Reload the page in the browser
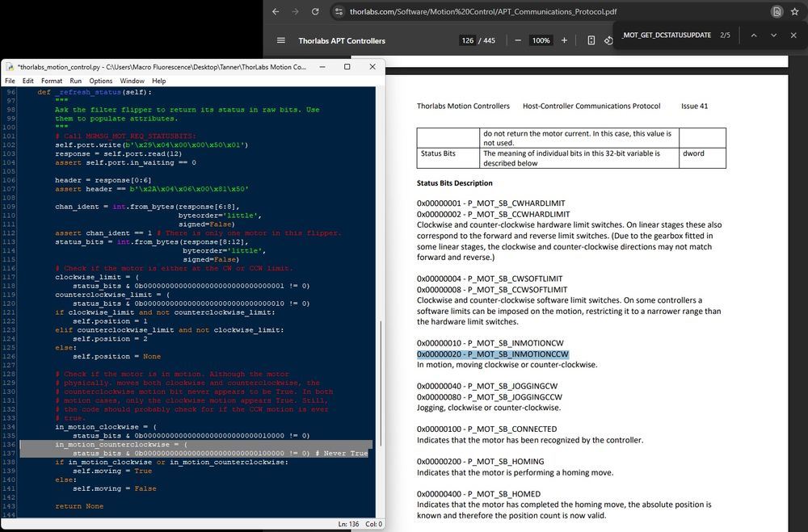808x532 pixels. click(x=316, y=12)
